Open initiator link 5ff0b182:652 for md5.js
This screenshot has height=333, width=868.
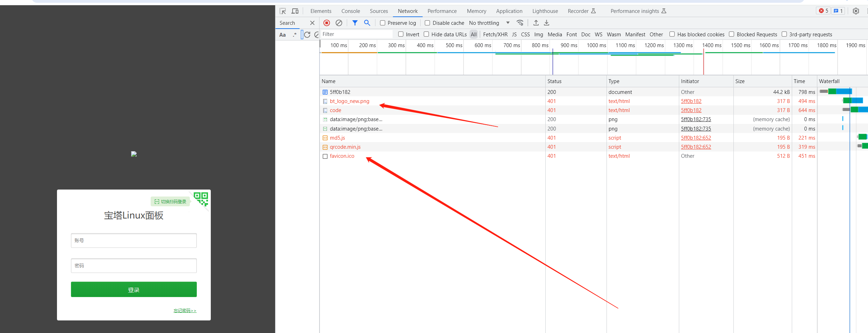pyautogui.click(x=696, y=138)
